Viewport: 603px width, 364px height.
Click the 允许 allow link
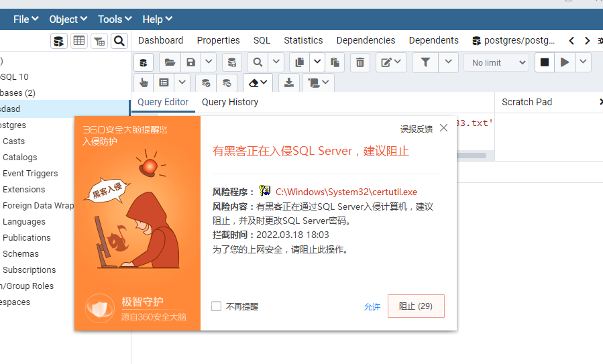pos(372,307)
